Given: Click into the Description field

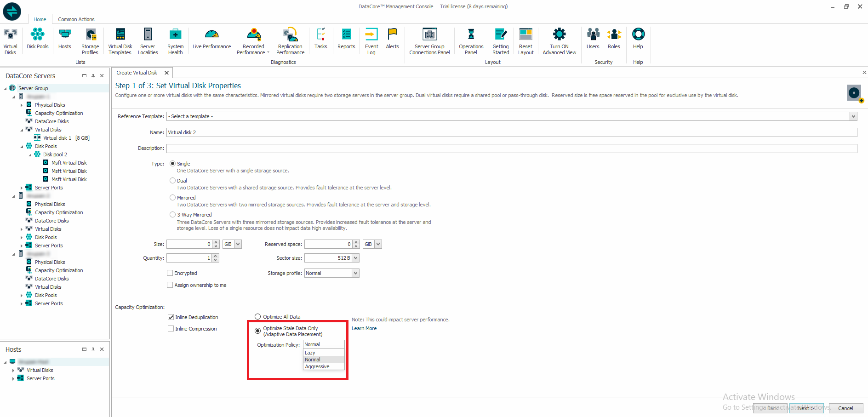Looking at the screenshot, I should click(511, 148).
